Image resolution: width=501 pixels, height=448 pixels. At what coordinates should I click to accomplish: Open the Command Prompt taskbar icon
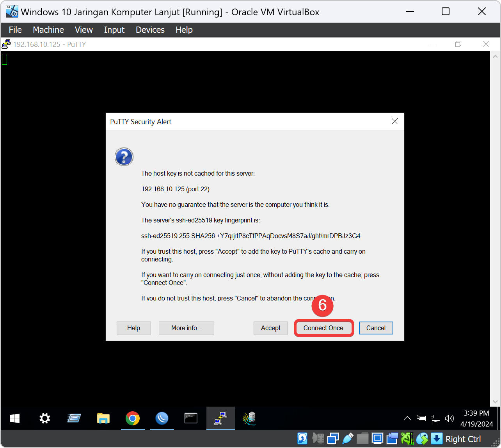click(191, 419)
